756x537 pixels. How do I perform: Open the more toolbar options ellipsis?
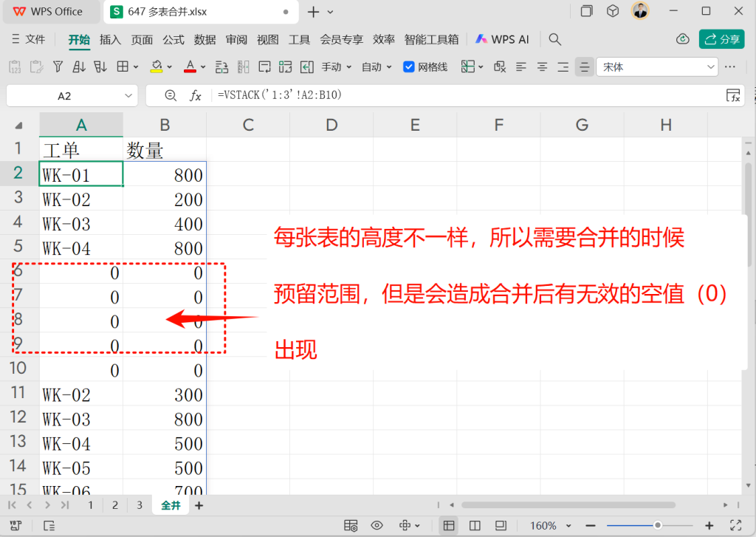point(730,66)
